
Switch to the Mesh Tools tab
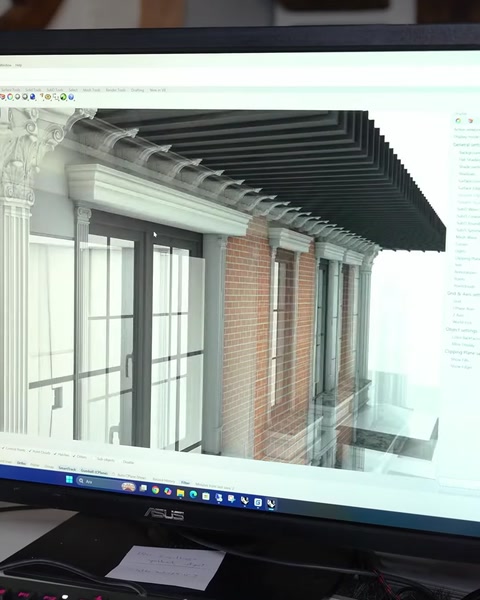91,90
